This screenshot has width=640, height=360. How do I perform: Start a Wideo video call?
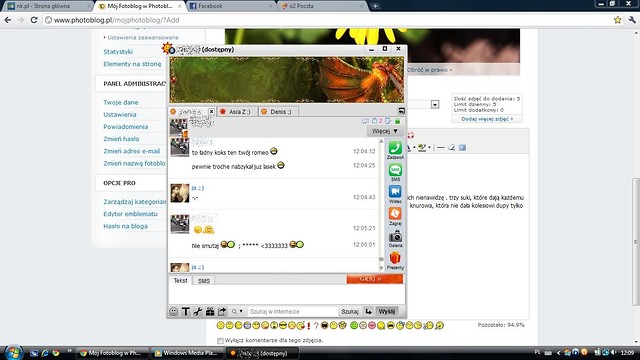395,192
